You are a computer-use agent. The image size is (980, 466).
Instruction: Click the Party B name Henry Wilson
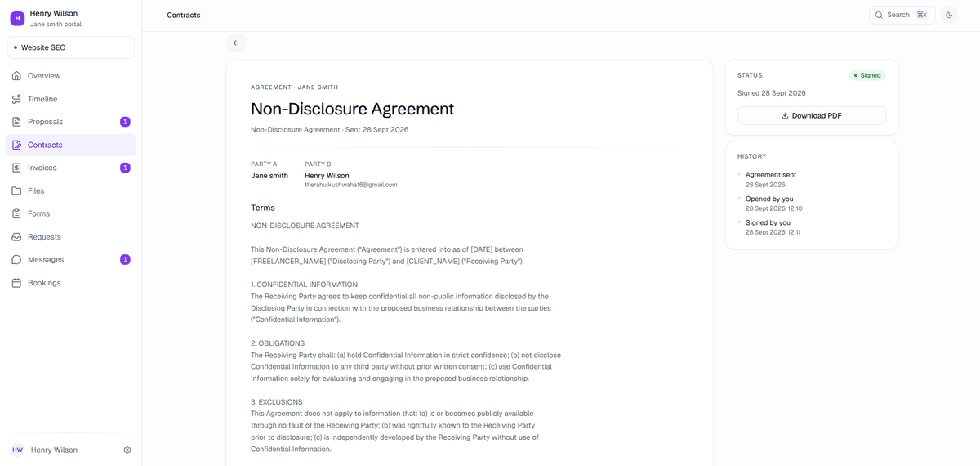[x=327, y=176]
